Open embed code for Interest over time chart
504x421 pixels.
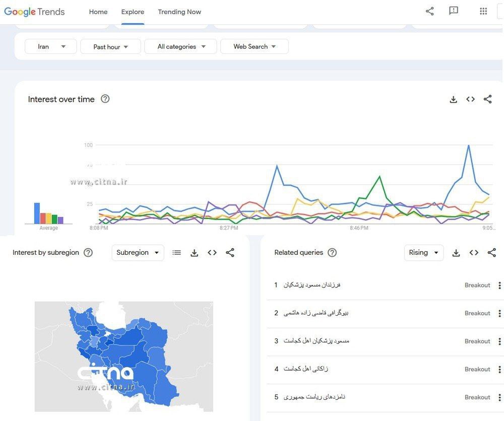pyautogui.click(x=470, y=99)
